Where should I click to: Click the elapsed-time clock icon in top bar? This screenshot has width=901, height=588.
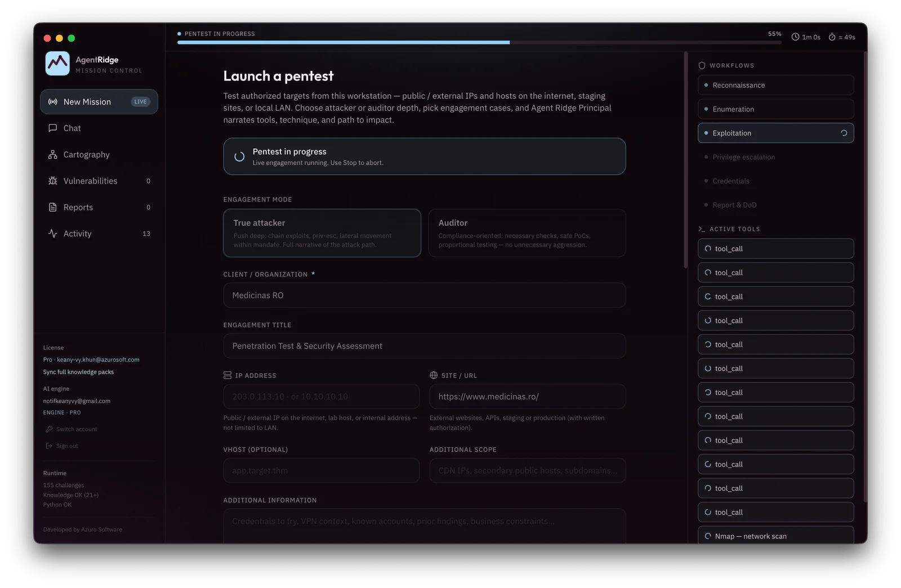795,37
